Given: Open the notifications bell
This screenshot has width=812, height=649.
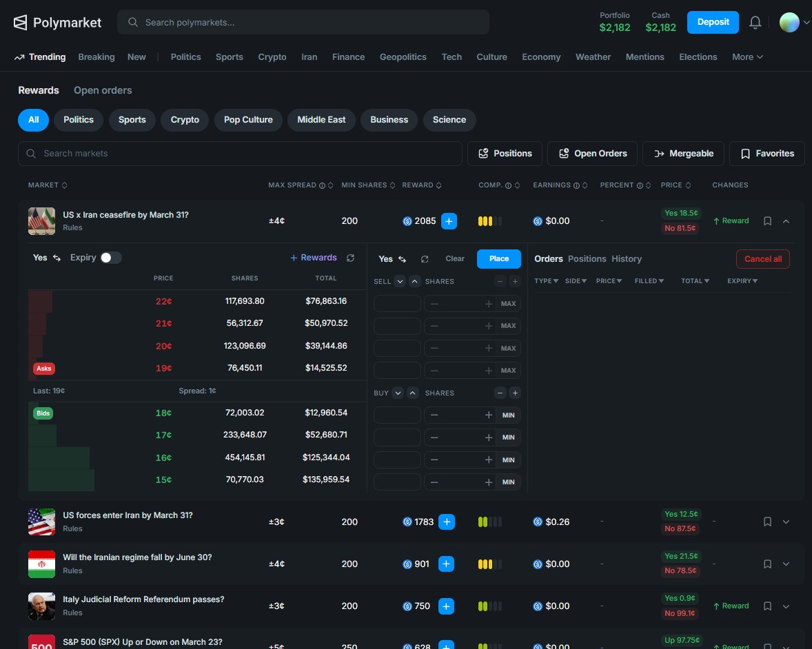Looking at the screenshot, I should click(x=755, y=22).
